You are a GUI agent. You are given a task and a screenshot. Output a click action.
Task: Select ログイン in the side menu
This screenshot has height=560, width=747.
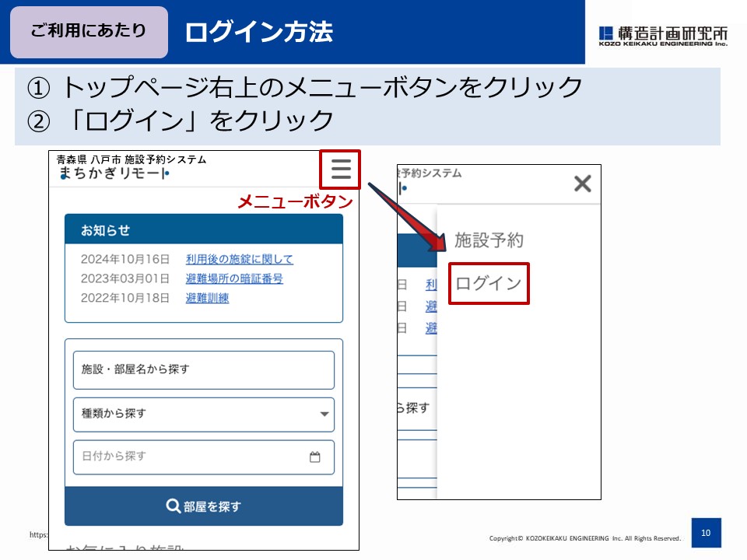point(489,283)
